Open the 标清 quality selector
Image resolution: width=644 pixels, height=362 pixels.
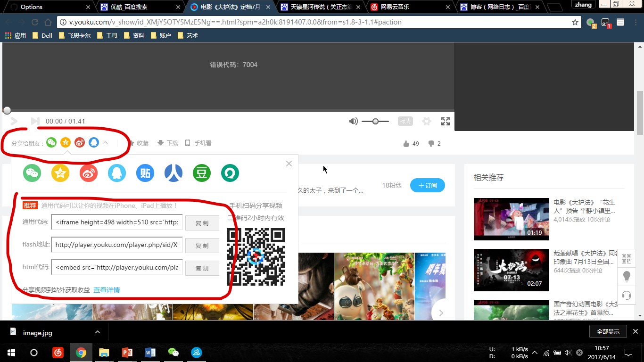(405, 121)
